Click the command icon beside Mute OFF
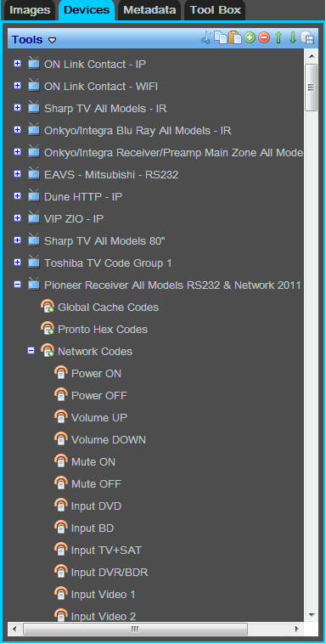The image size is (326, 644). click(61, 483)
